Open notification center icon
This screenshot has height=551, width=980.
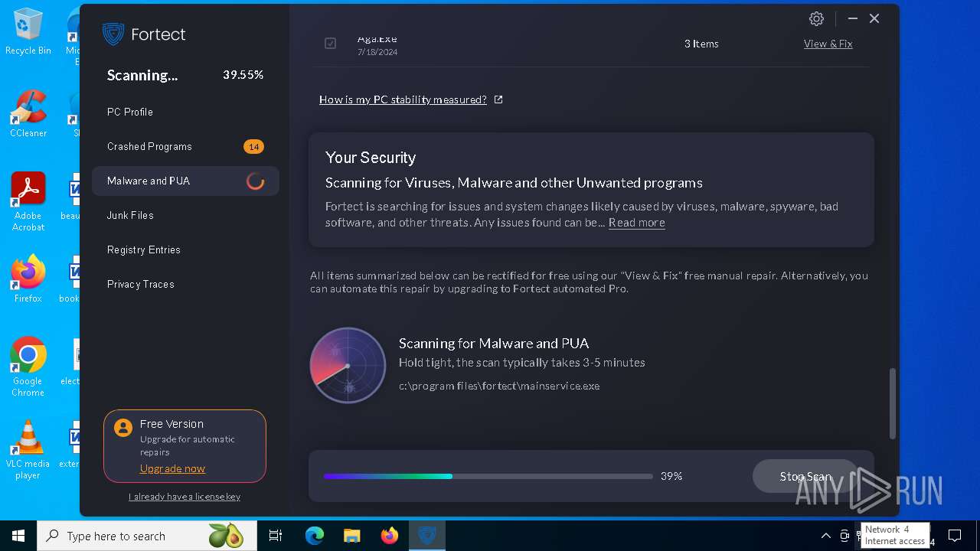(x=955, y=536)
